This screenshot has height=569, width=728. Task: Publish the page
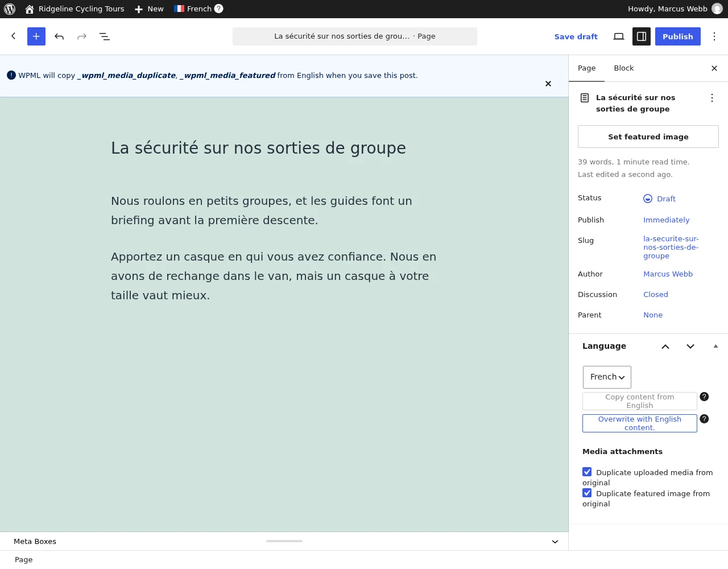pos(678,36)
